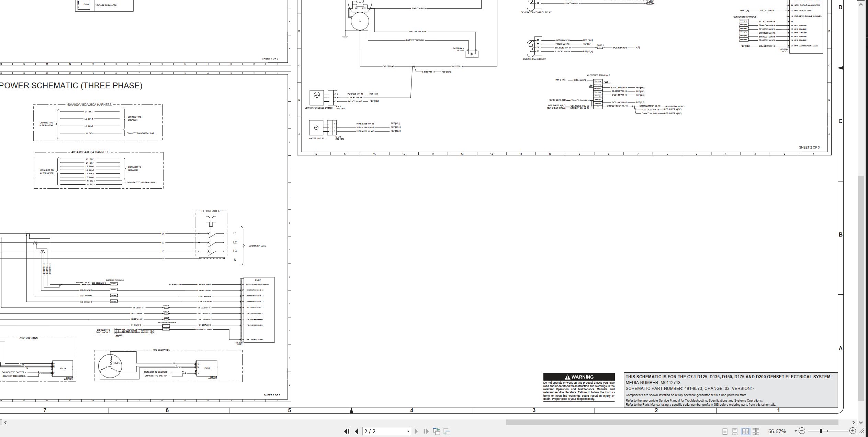Screen dimensions: 868x437
Task: Click the 400A/600A/800A HARNESS heading
Action: [90, 152]
